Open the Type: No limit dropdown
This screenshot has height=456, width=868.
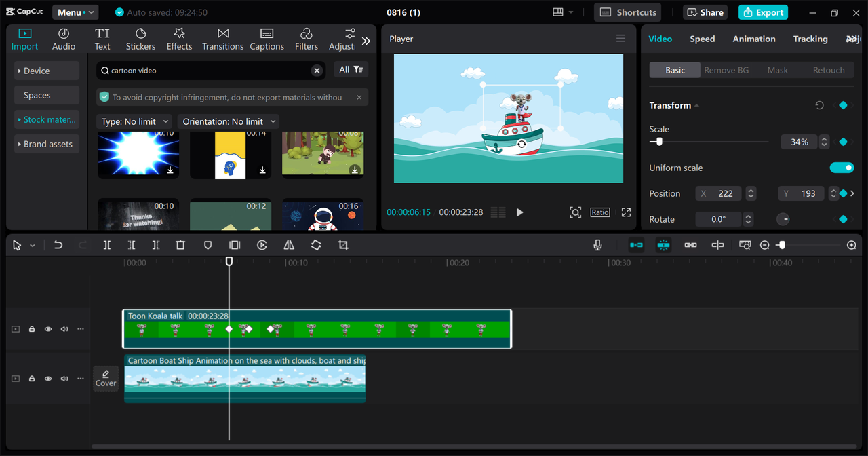(x=135, y=121)
